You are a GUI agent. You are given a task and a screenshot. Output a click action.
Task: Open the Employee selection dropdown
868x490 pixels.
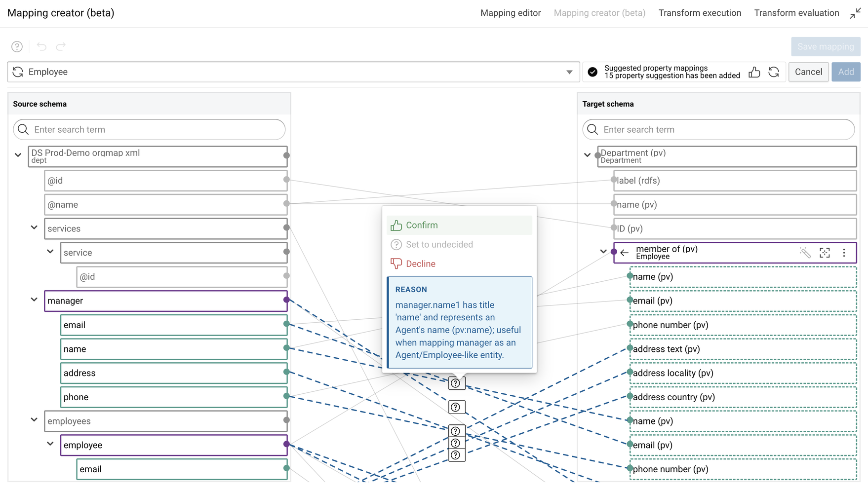(570, 72)
